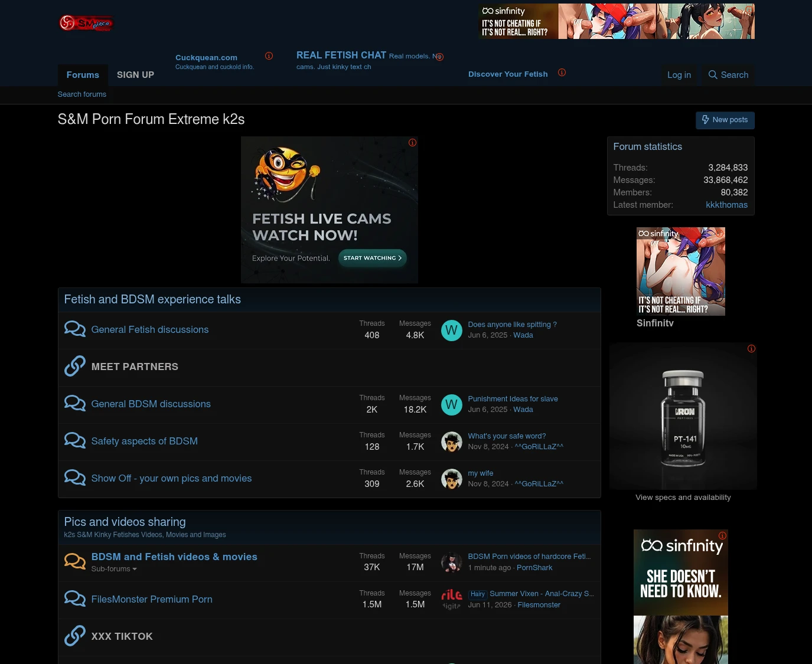
Task: Click Wada's avatar in General Fetish discussions row
Action: pos(452,331)
